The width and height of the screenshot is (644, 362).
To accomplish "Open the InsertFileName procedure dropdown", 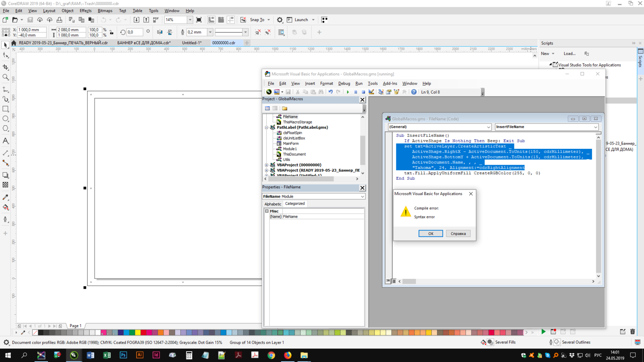I will click(x=595, y=127).
